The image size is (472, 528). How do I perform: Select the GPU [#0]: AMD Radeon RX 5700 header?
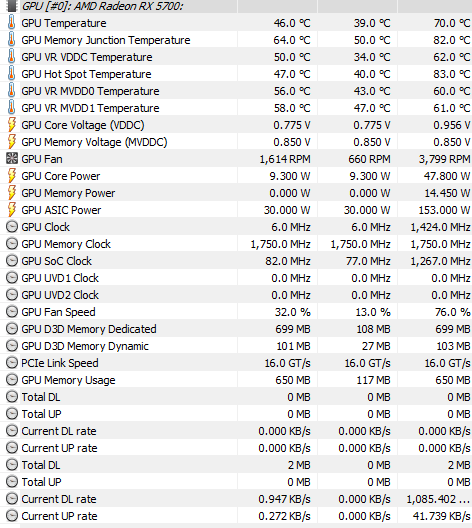102,6
